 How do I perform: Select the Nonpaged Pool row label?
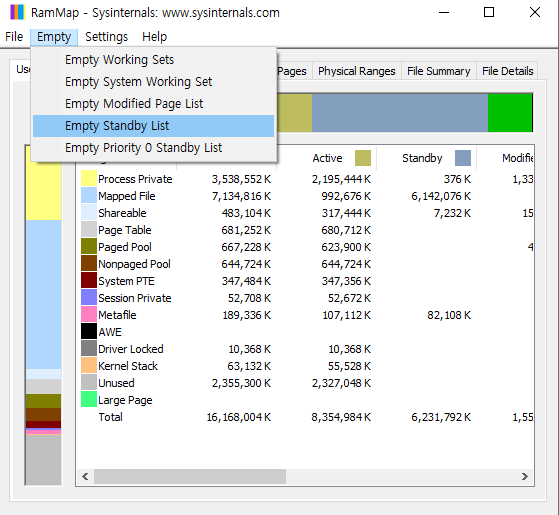coord(134,264)
